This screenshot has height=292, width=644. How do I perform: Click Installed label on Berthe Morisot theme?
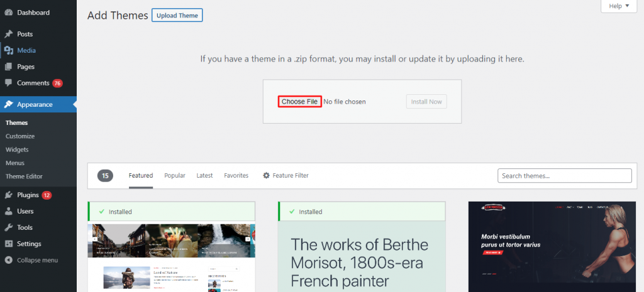tap(311, 212)
